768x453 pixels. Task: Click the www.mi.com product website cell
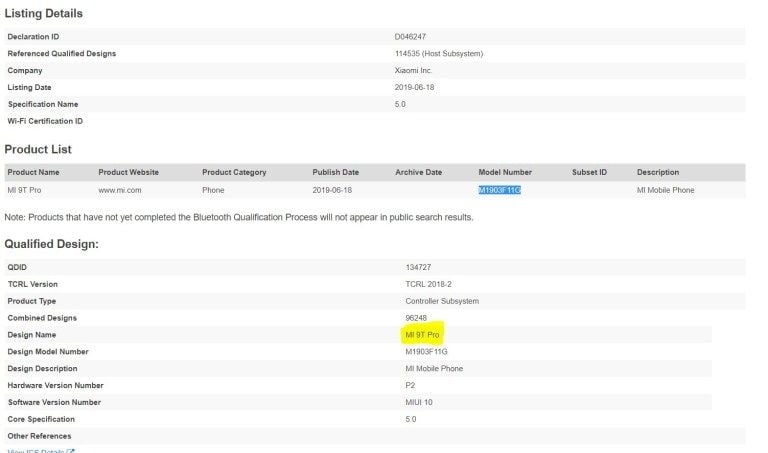coord(120,190)
